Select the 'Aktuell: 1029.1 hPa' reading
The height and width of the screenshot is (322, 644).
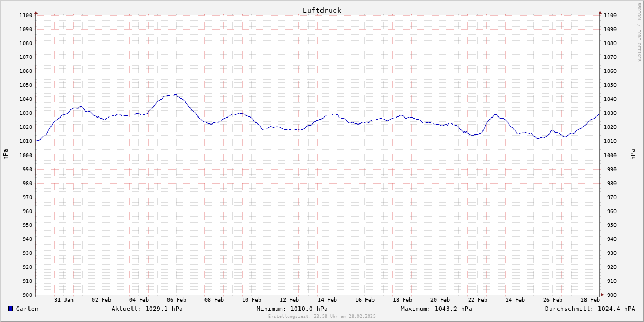pyautogui.click(x=147, y=309)
